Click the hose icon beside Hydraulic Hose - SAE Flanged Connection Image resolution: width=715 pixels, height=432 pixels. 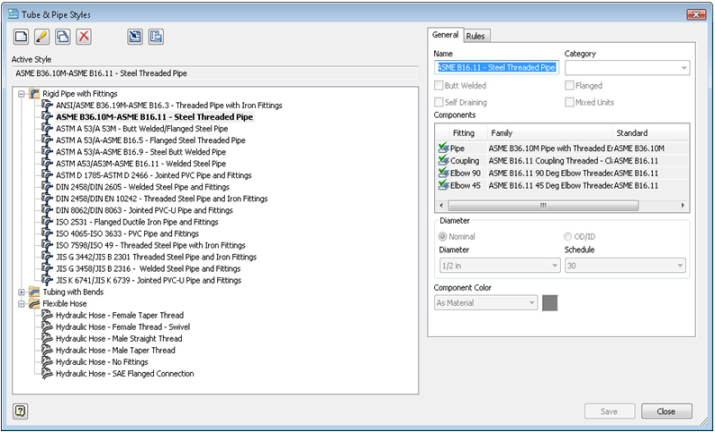pyautogui.click(x=47, y=374)
